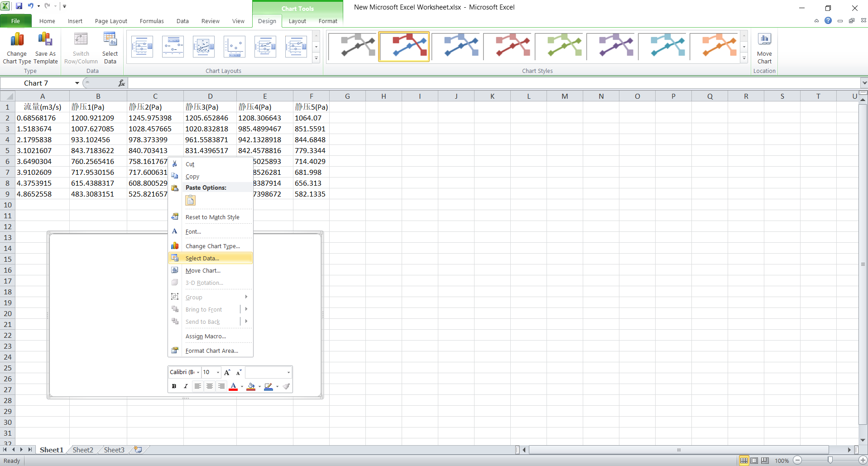868x466 pixels.
Task: Expand the Chart Styles gallery dropdown
Action: [743, 58]
